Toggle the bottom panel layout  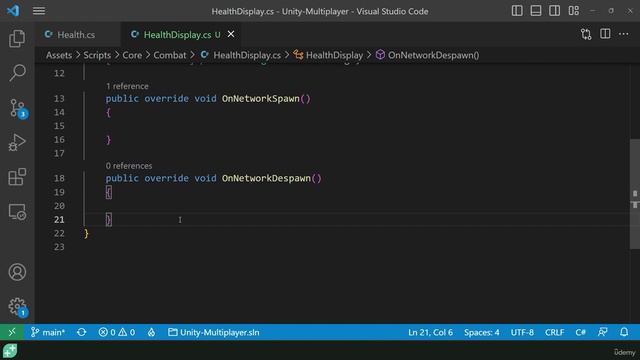coord(536,11)
